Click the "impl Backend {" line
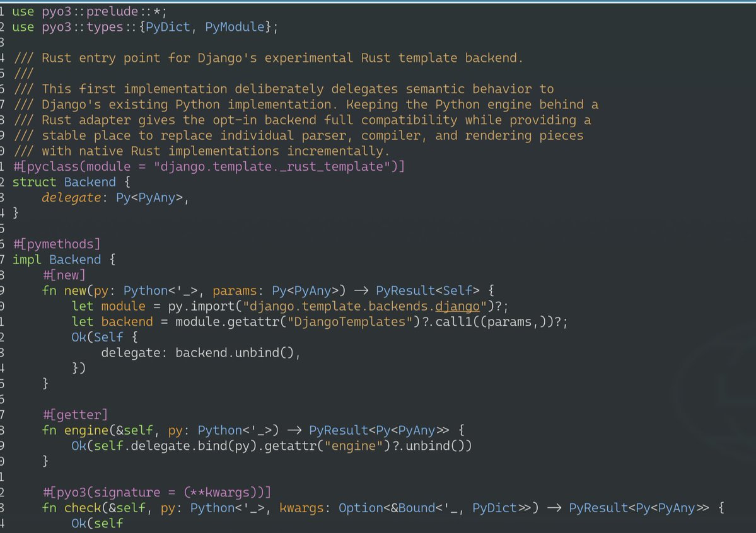Screen dimensions: 756x533 (x=64, y=260)
